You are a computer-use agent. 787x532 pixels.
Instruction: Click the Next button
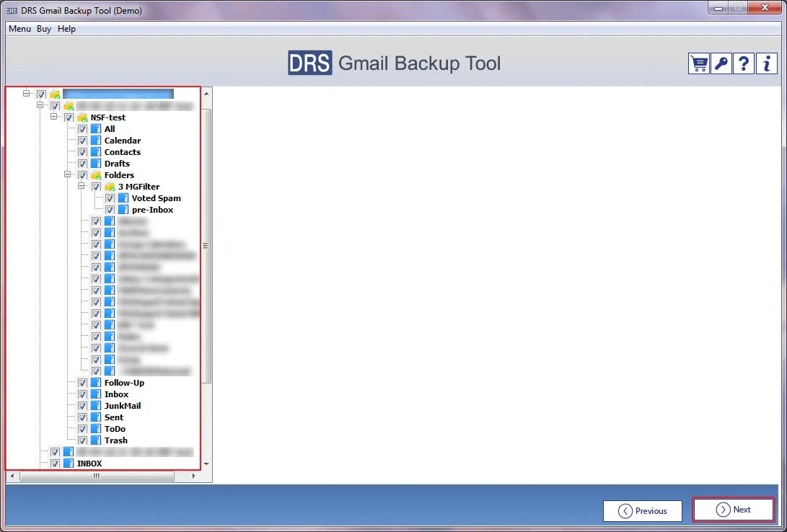[733, 510]
